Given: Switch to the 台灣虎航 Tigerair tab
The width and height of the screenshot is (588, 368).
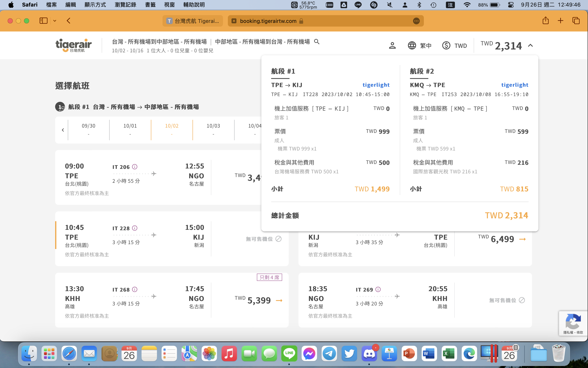Looking at the screenshot, I should click(x=193, y=21).
